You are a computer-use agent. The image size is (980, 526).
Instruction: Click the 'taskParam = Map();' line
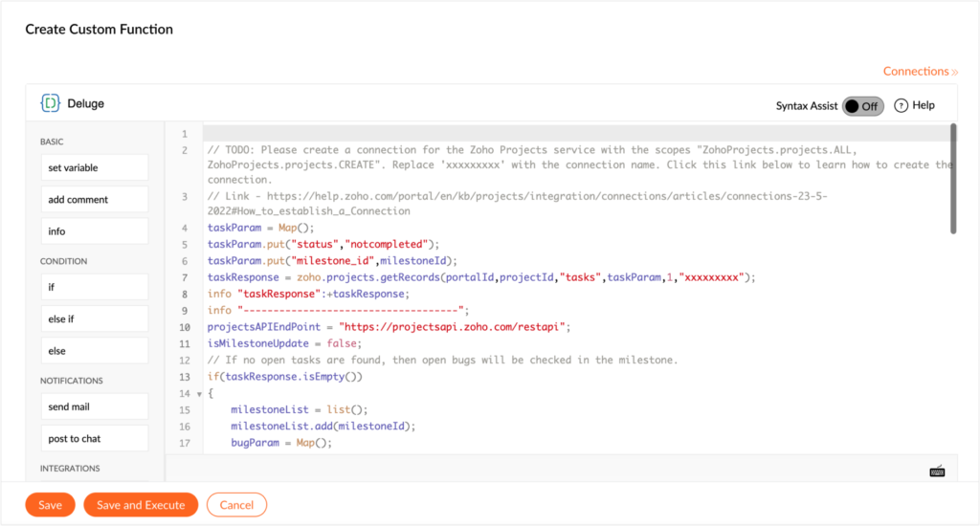point(260,228)
